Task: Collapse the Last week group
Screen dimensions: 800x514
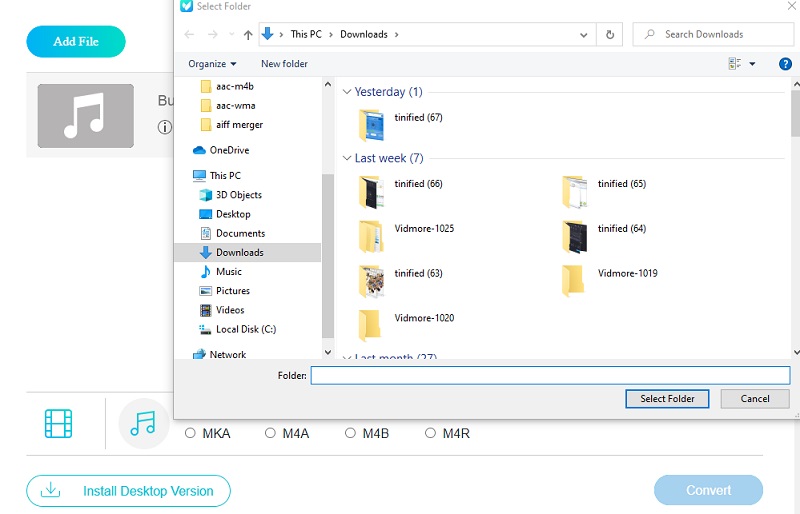Action: 347,158
